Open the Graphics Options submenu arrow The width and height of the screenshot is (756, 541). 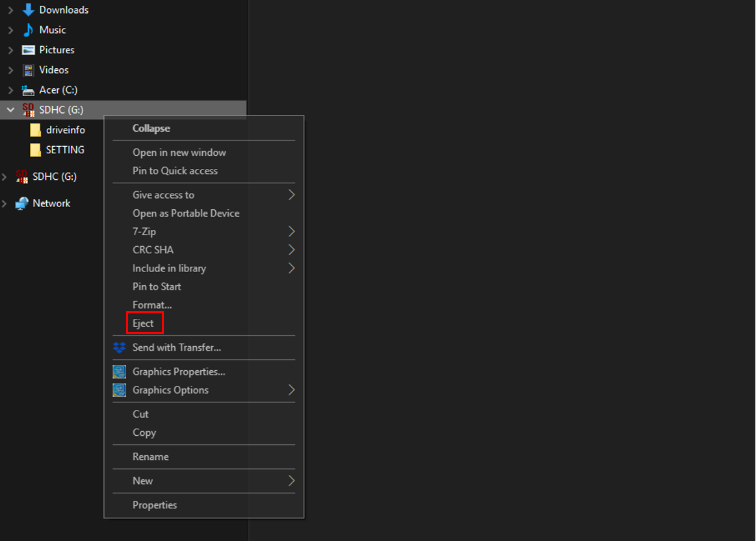coord(291,390)
